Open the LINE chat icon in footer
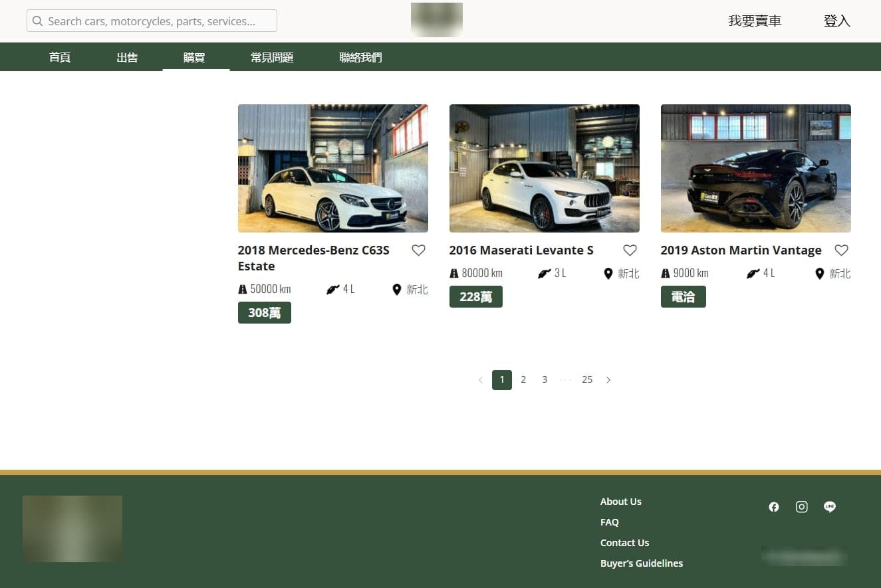 [830, 507]
